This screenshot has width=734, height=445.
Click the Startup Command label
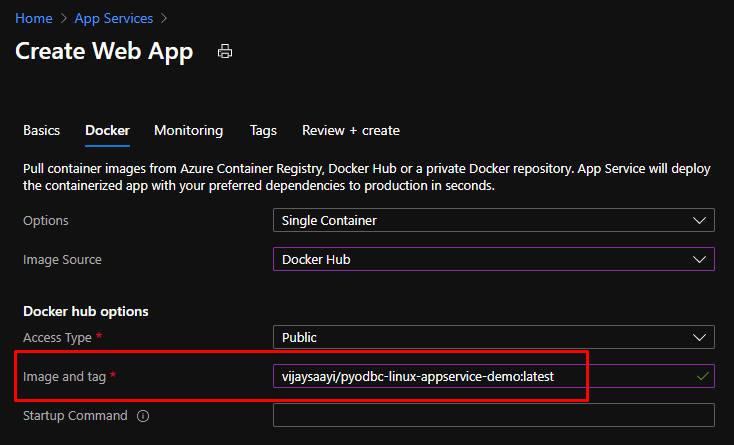(75, 416)
